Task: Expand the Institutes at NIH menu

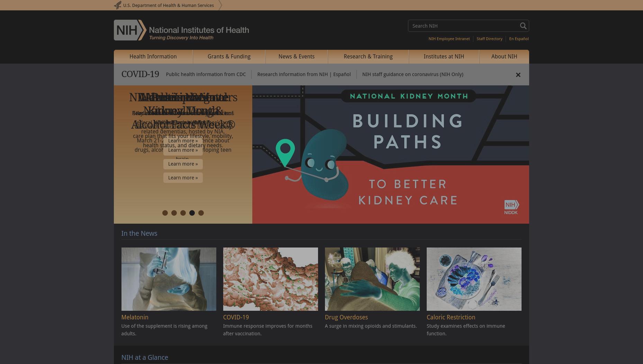Action: 444,57
